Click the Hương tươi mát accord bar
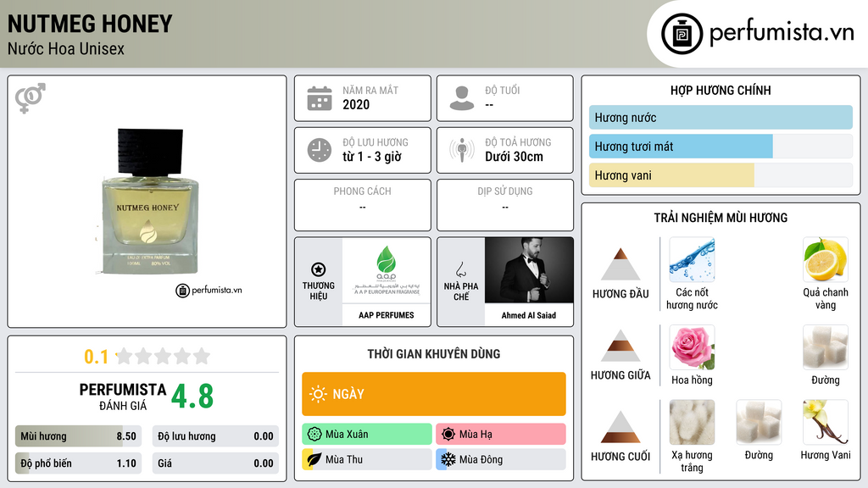The width and height of the screenshot is (868, 488). click(721, 146)
